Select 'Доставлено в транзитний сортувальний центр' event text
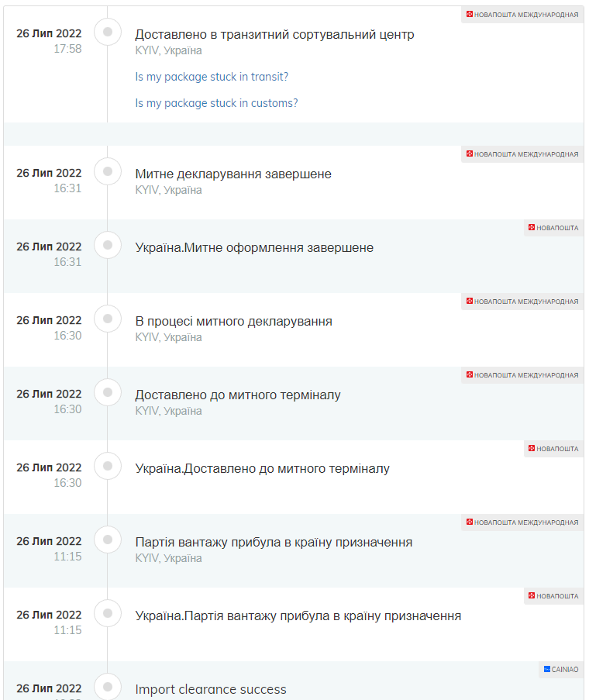 click(x=274, y=34)
